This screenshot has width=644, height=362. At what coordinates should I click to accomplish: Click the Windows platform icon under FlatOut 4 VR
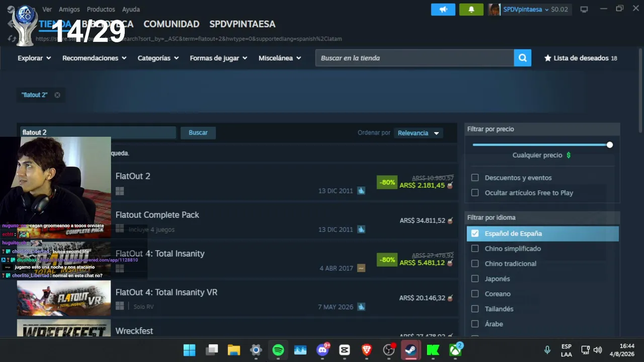[x=120, y=306]
